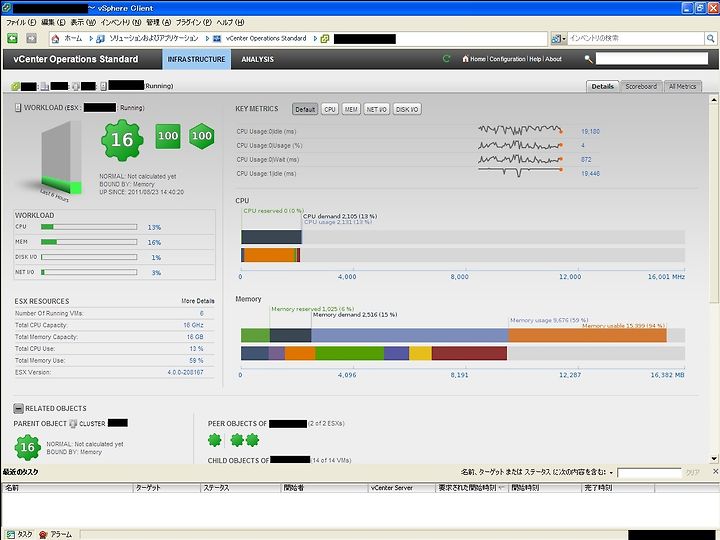The image size is (720, 540).
Task: Click the green health badge 16
Action: [x=122, y=140]
